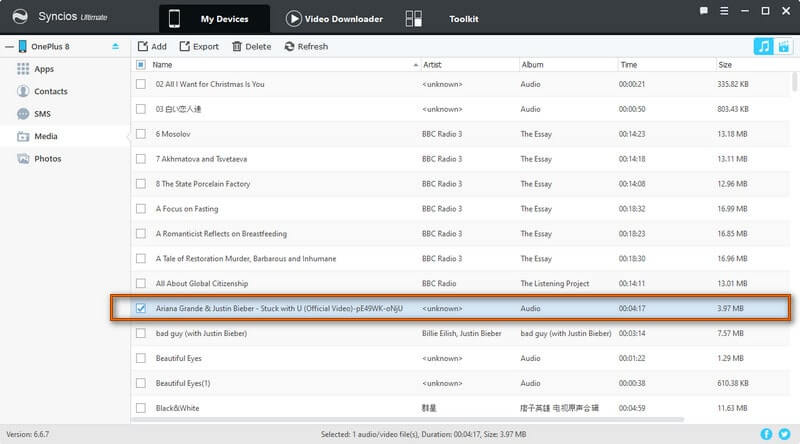Screen dimensions: 800x444
Task: Select Apps in the sidebar
Action: coord(65,69)
